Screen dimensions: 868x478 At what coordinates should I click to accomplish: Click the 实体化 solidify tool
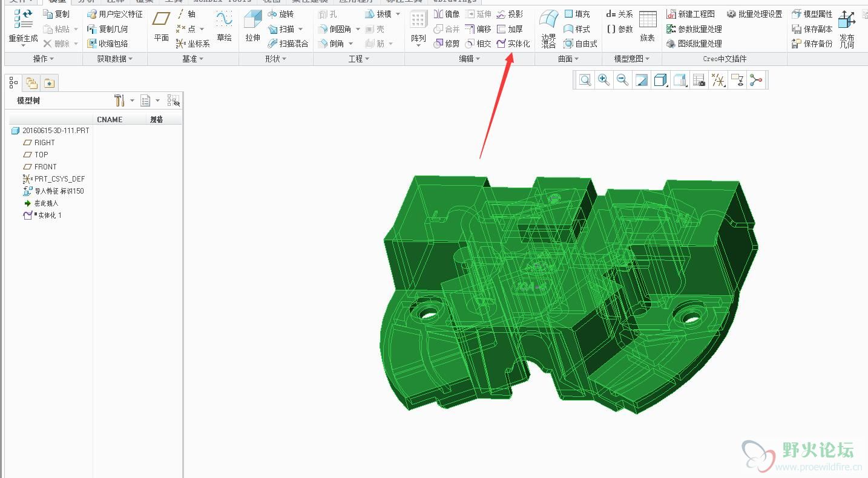[x=513, y=44]
